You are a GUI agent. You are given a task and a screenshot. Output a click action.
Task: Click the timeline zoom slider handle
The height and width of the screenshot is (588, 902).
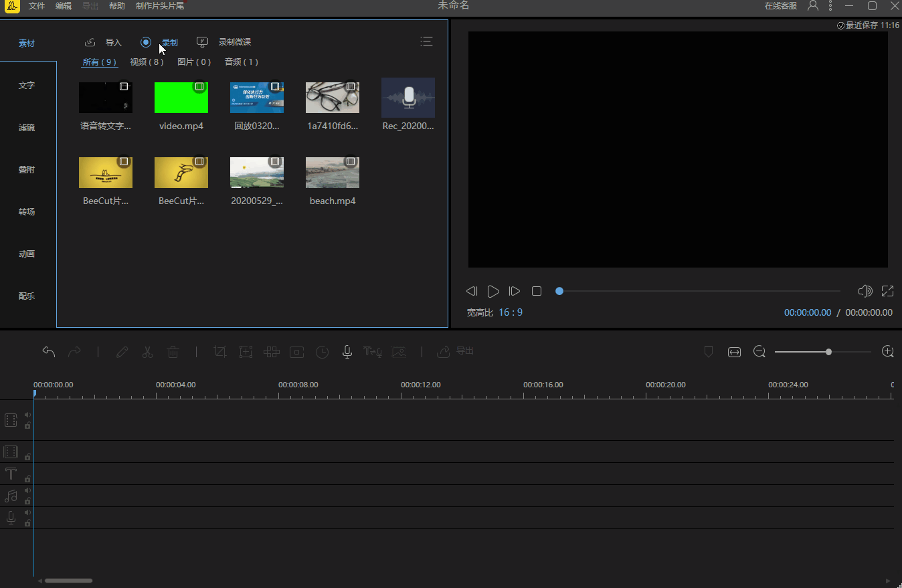[828, 352]
